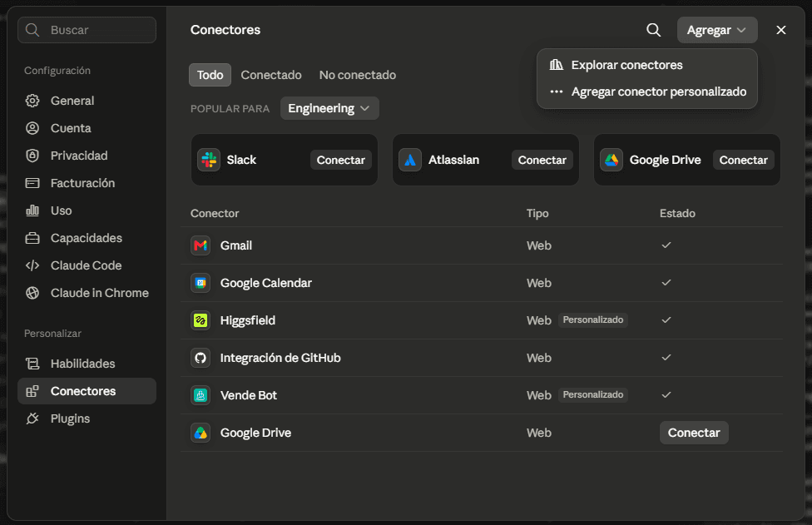Expand the Engineering dropdown

329,108
